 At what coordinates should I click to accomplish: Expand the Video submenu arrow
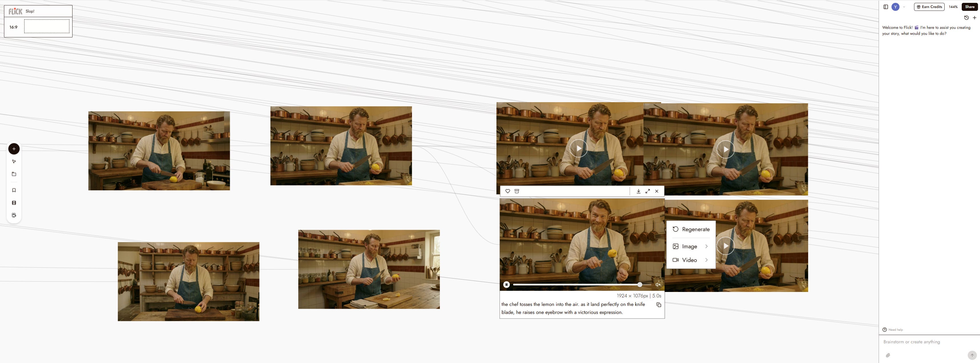707,260
